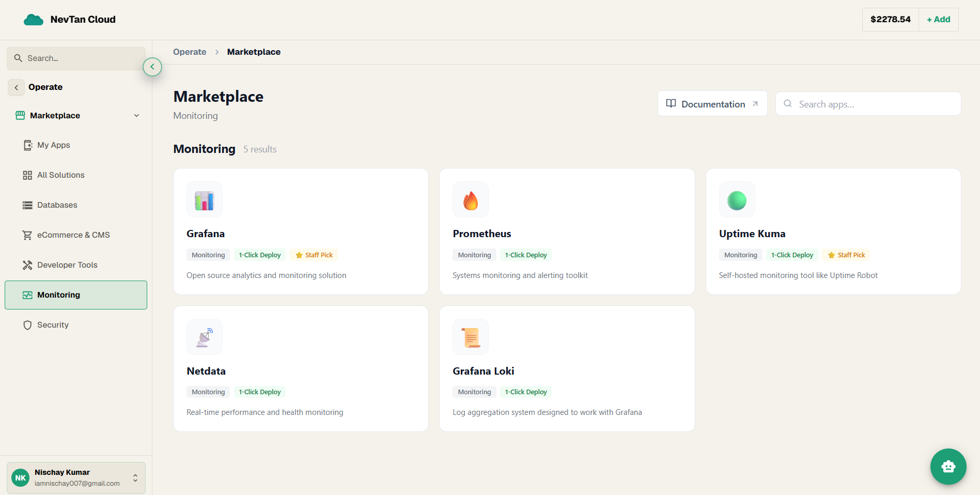Click the magnifier icon in sidebar search

coord(18,58)
